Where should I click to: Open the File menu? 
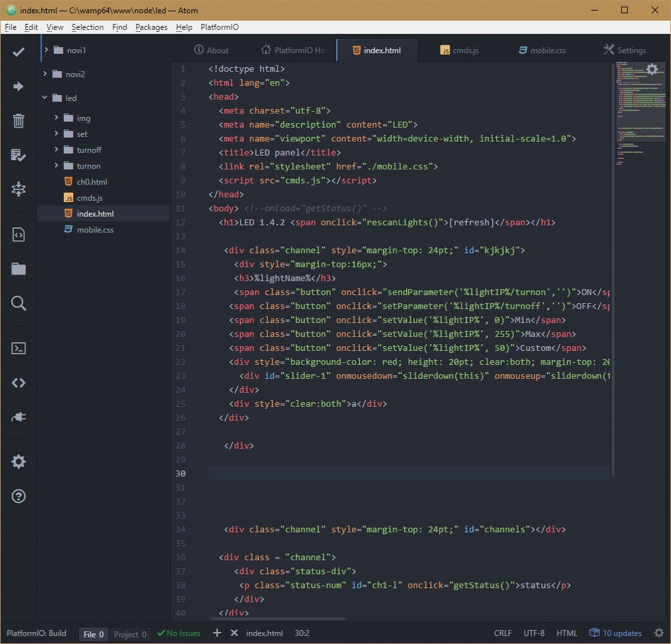[x=11, y=27]
